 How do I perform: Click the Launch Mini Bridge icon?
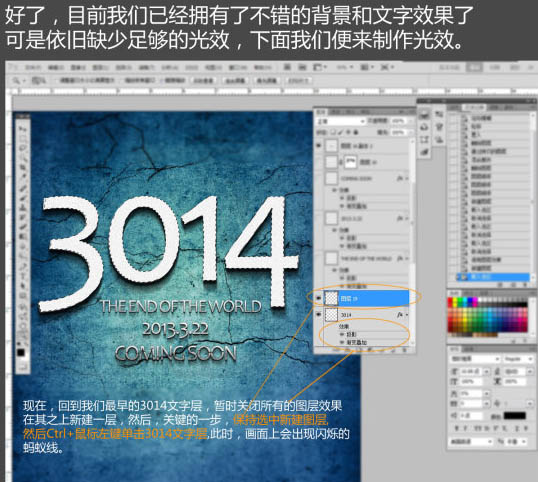pos(302,67)
